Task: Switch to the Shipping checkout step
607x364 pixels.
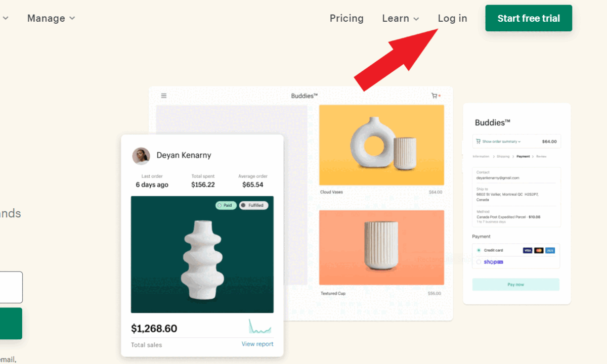Action: pos(503,156)
